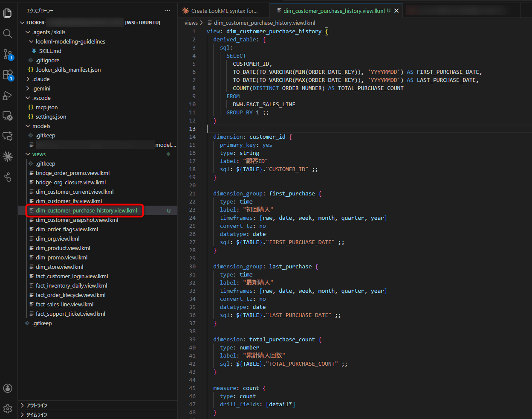
Task: Open the source graph icon below Claude
Action: pos(8,177)
